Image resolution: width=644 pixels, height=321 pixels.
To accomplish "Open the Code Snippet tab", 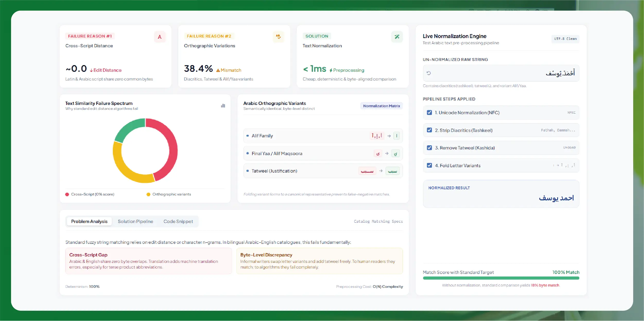I will [x=178, y=221].
